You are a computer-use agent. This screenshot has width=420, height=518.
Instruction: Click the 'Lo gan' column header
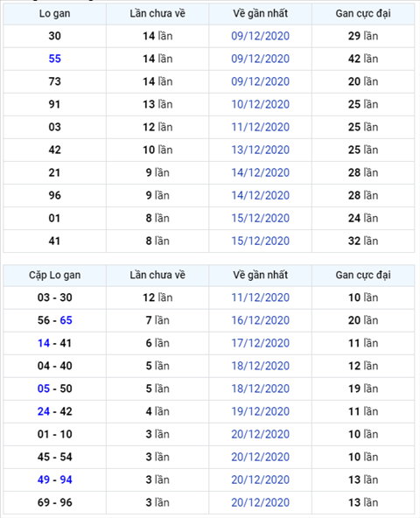click(x=54, y=13)
